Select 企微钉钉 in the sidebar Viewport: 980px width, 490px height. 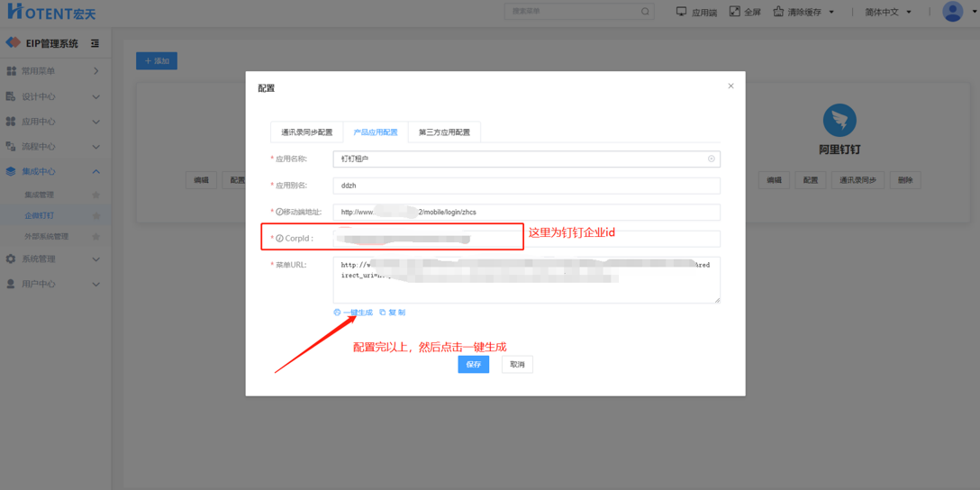pyautogui.click(x=39, y=215)
